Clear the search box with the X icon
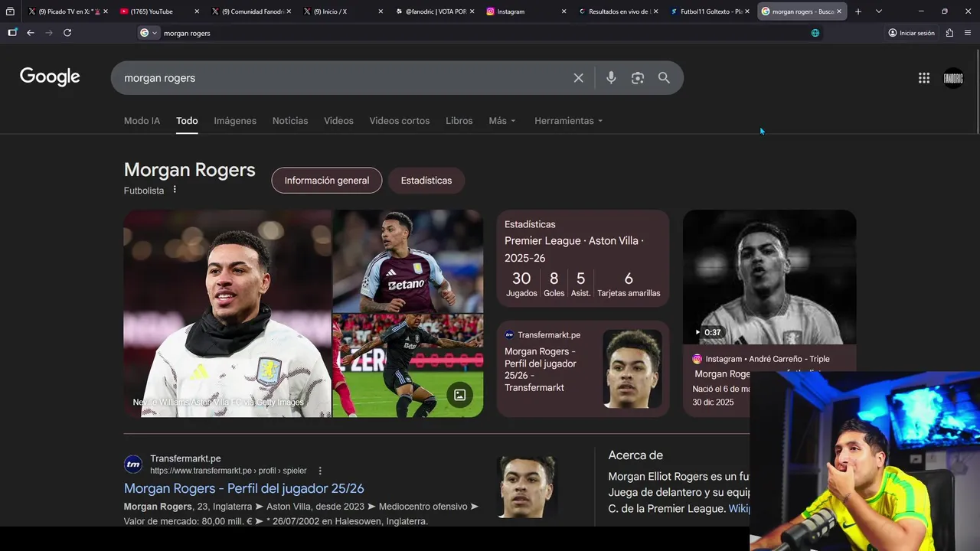Viewport: 980px width, 551px height. [x=579, y=78]
